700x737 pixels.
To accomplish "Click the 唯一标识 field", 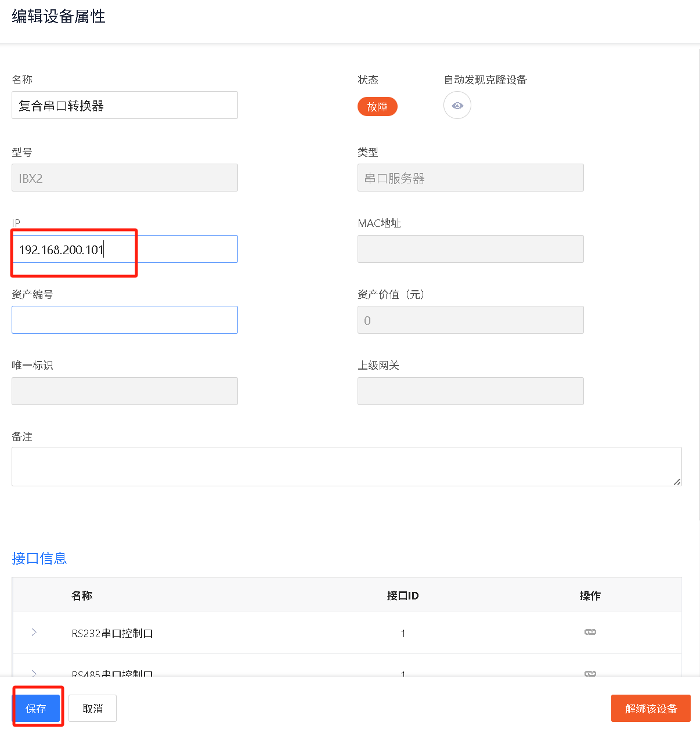I will pos(125,391).
